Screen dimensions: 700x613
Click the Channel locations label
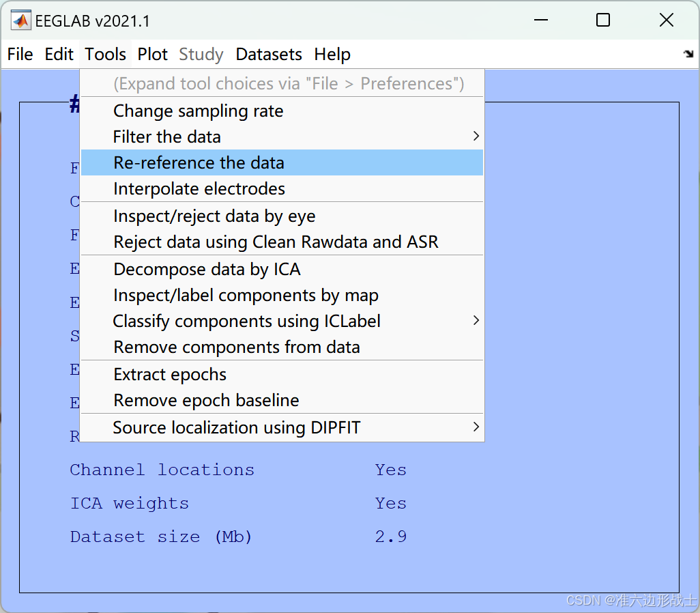tap(162, 470)
